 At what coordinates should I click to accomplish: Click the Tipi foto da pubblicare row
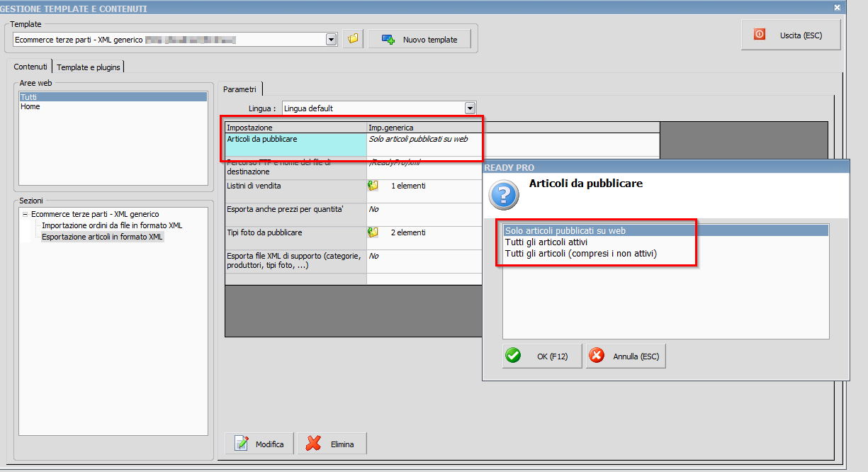[295, 238]
